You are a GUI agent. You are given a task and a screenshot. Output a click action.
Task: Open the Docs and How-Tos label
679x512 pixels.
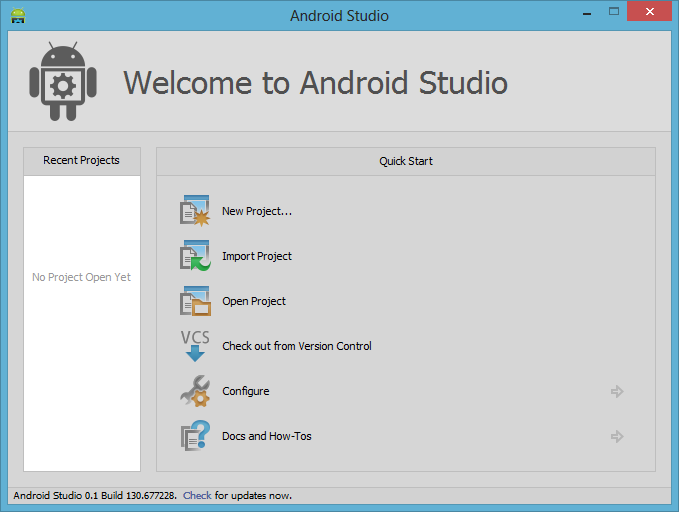267,436
